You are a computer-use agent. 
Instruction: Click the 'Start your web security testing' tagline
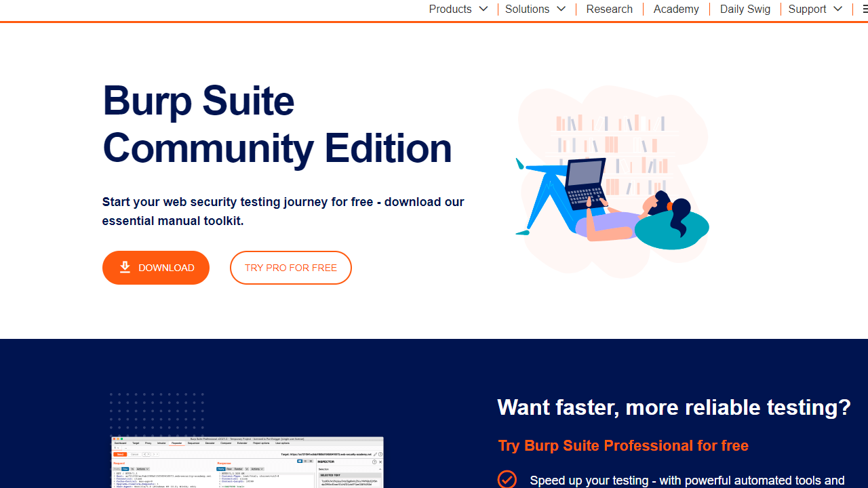(283, 211)
